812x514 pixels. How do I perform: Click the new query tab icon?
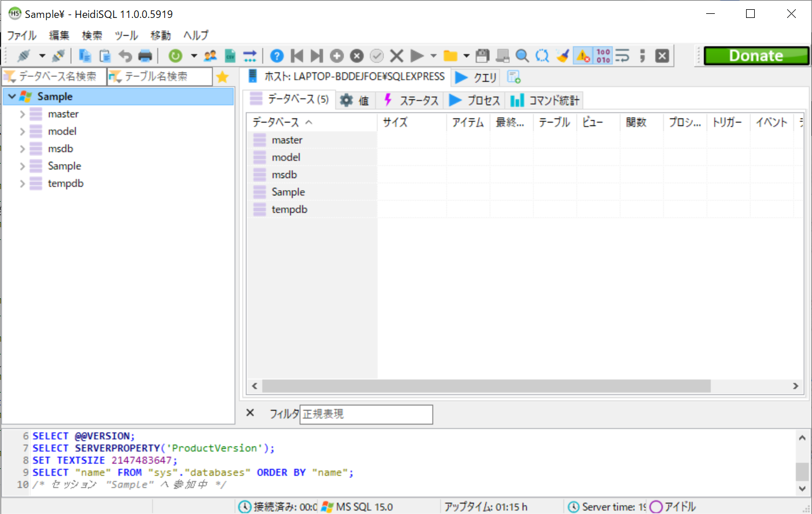click(x=514, y=77)
